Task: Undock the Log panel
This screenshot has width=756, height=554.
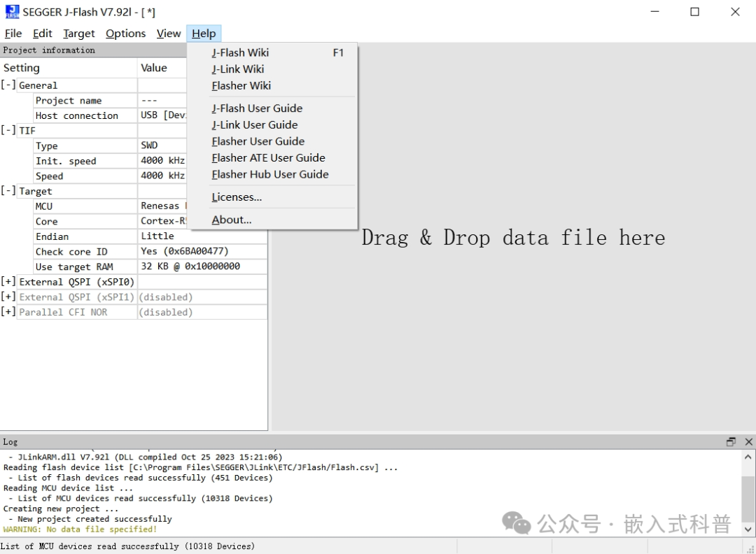Action: point(731,442)
